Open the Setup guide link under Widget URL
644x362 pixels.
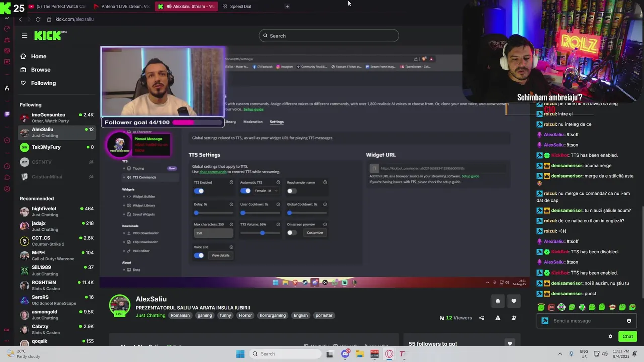point(470,176)
